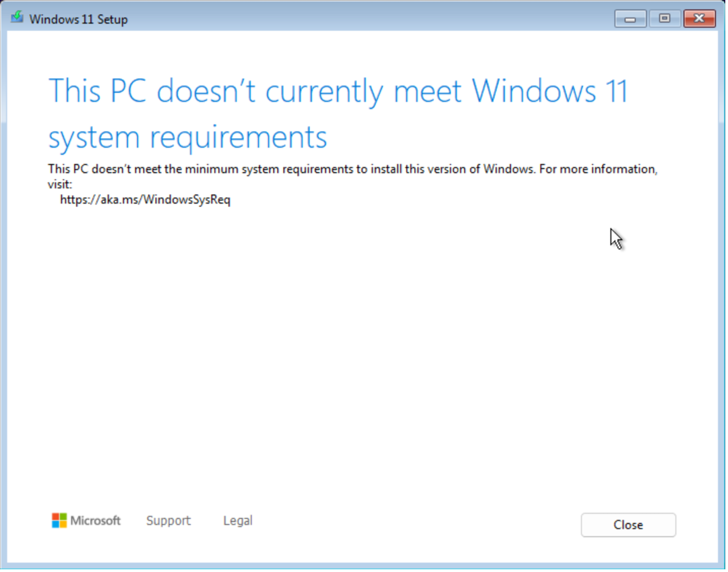Open the setup icon's system menu

tap(16, 18)
